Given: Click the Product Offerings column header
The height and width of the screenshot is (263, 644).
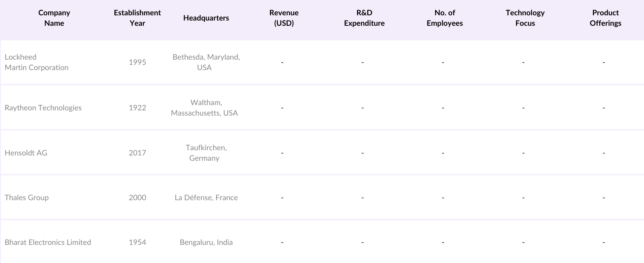Looking at the screenshot, I should pyautogui.click(x=605, y=18).
